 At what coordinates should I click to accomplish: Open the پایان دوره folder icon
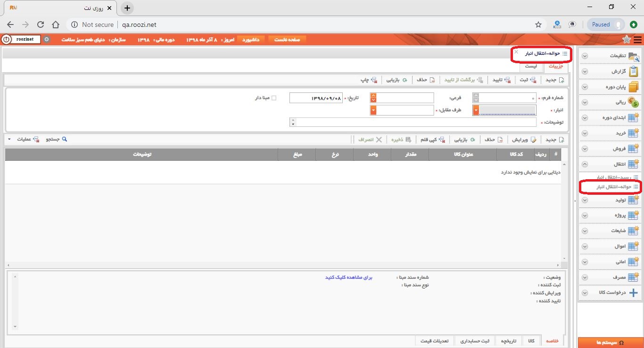click(633, 87)
